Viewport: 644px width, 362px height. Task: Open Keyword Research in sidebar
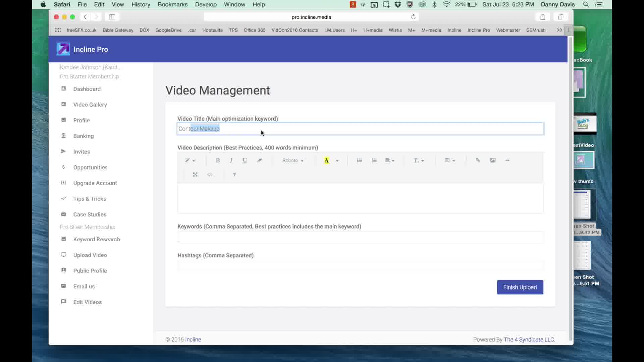point(96,240)
